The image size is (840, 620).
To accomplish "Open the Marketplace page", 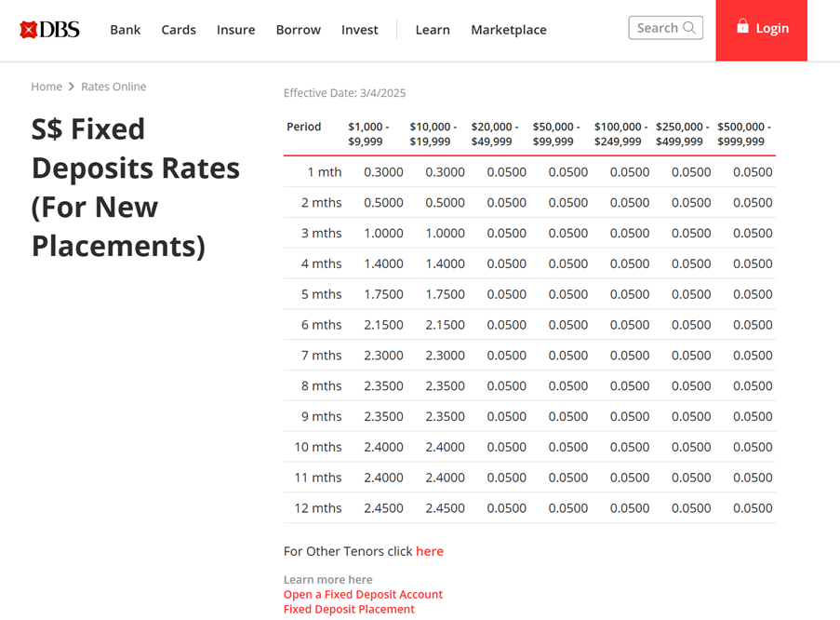I will [x=509, y=30].
